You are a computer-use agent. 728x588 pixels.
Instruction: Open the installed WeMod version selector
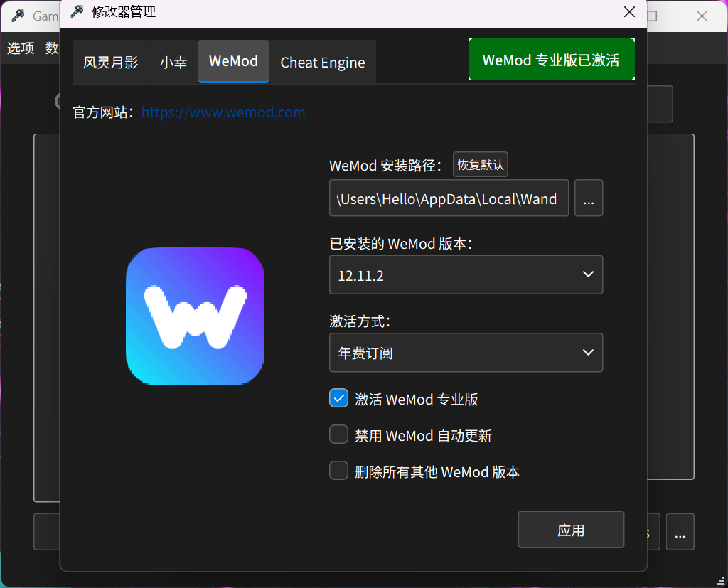[466, 274]
